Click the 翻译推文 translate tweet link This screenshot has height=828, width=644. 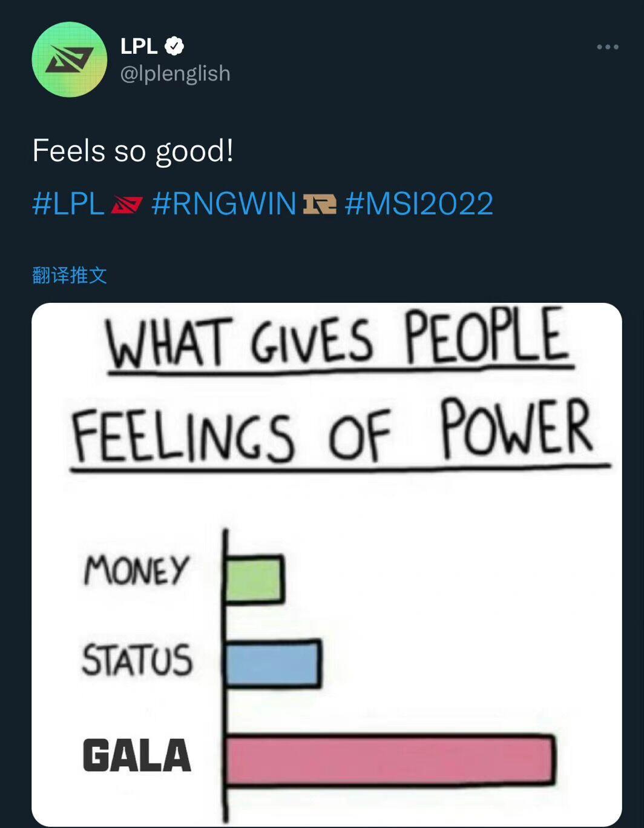pyautogui.click(x=70, y=275)
